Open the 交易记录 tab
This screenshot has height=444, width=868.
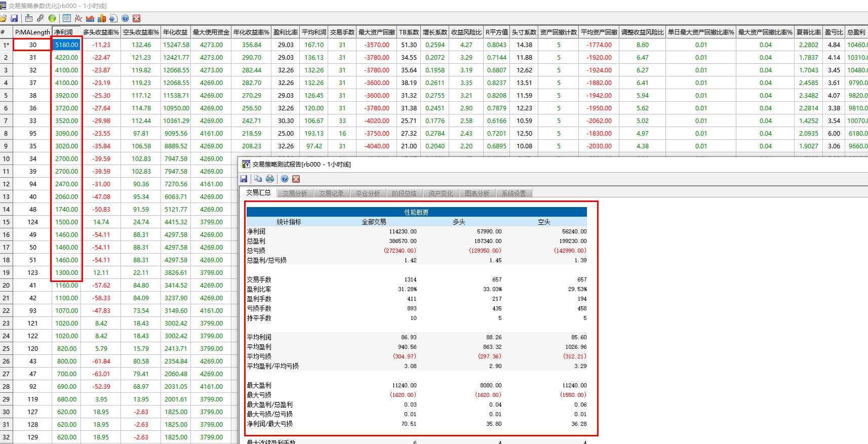pyautogui.click(x=331, y=193)
